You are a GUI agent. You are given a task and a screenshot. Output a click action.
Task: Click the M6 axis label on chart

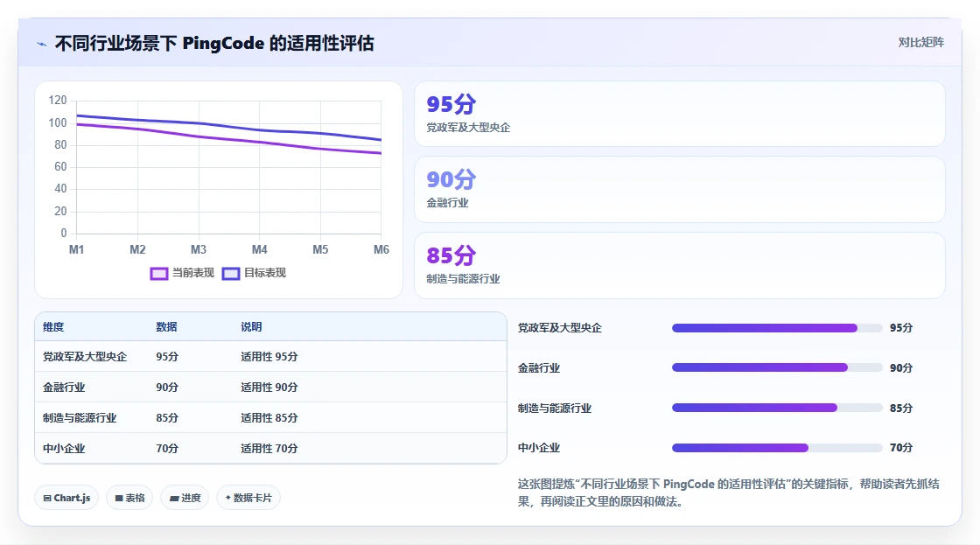pos(381,250)
